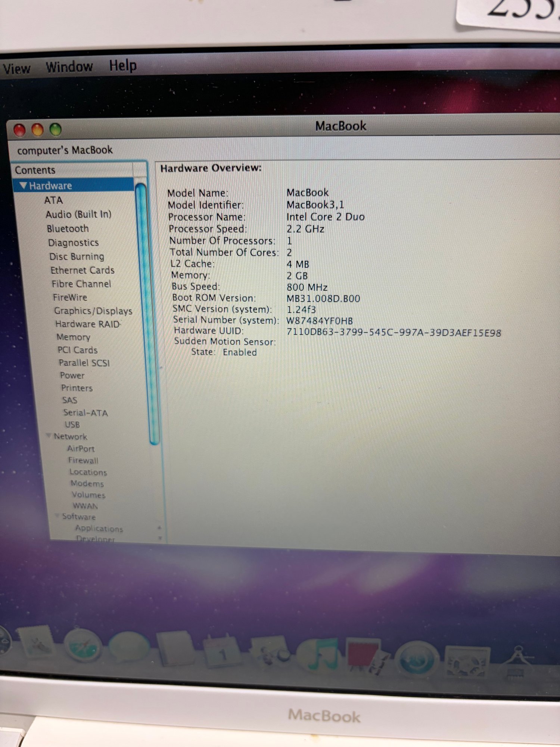Open iCal calendar dock icon
560x747 pixels.
(223, 653)
